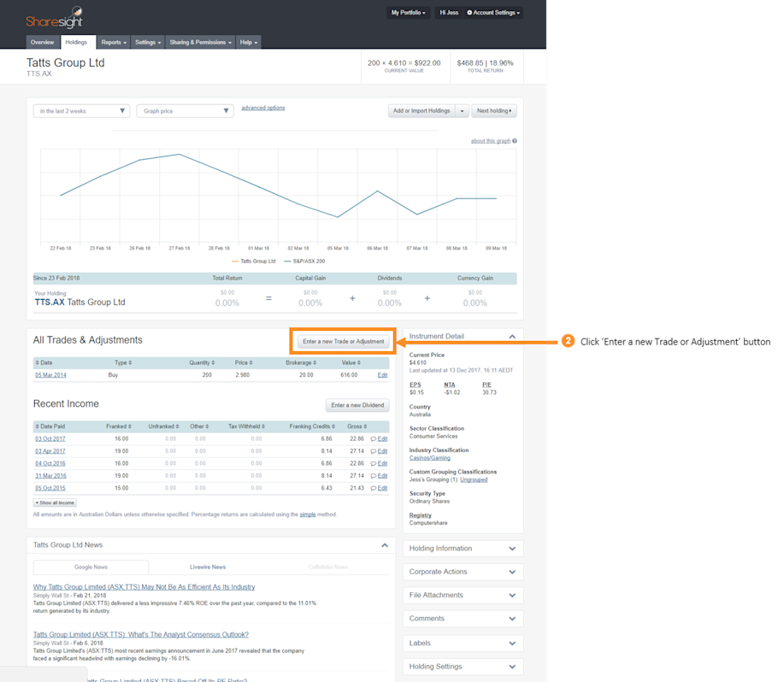784x682 pixels.
Task: Open the date range dropdown 'in the last 2 weeks'
Action: tap(81, 111)
